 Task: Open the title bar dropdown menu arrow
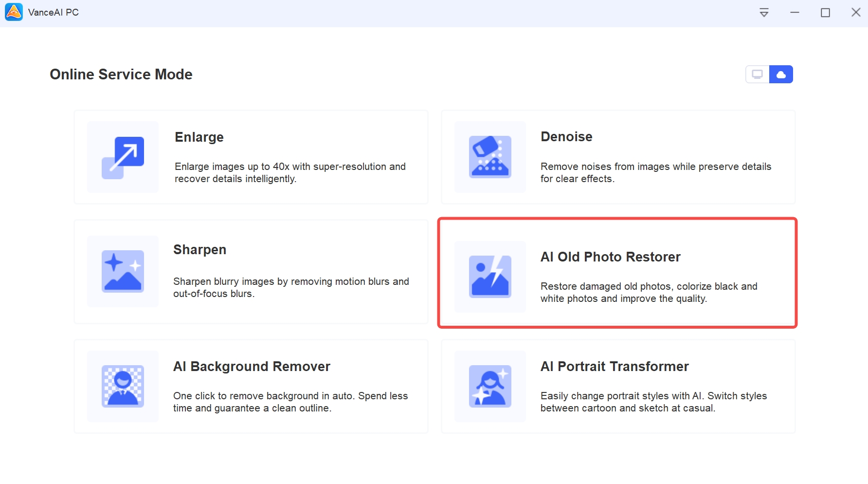[x=764, y=13]
